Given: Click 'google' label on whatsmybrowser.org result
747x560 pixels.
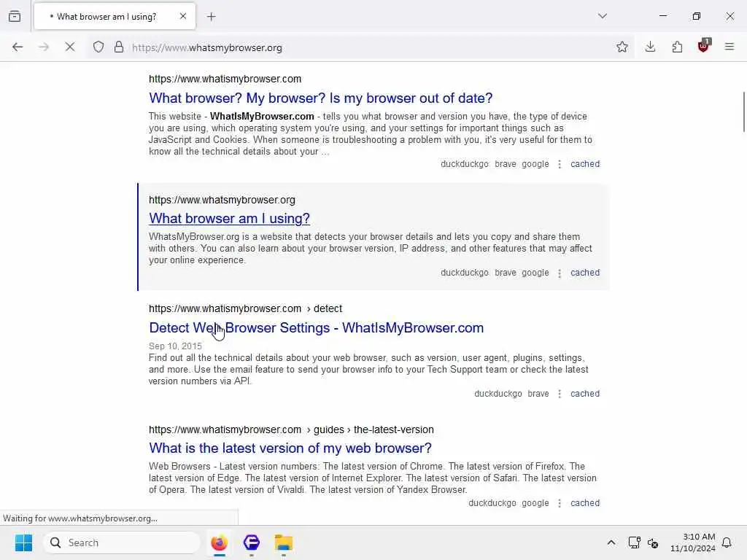Looking at the screenshot, I should (535, 273).
